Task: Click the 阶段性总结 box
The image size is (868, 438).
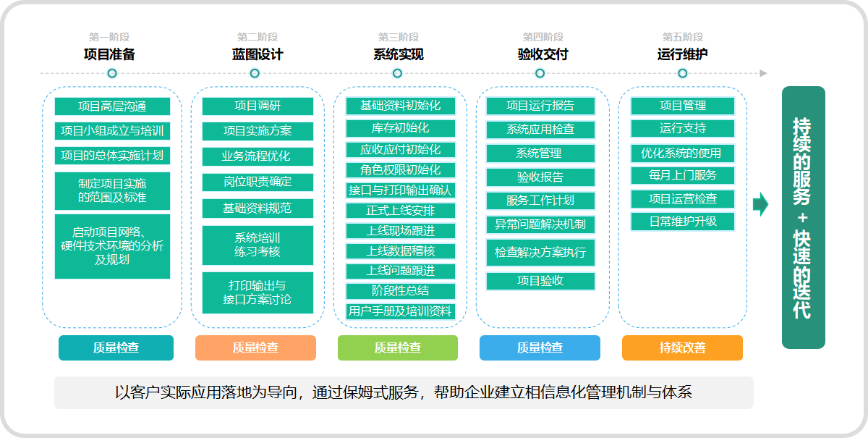Action: coord(401,291)
